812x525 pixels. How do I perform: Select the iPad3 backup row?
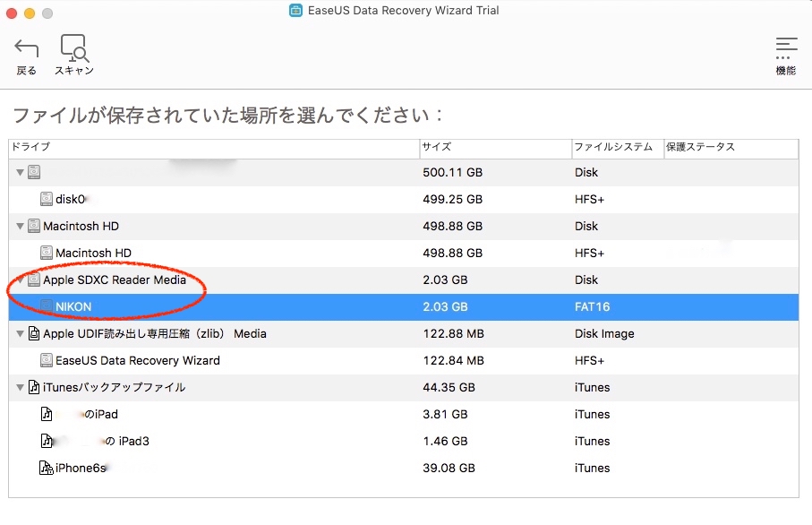(x=404, y=441)
